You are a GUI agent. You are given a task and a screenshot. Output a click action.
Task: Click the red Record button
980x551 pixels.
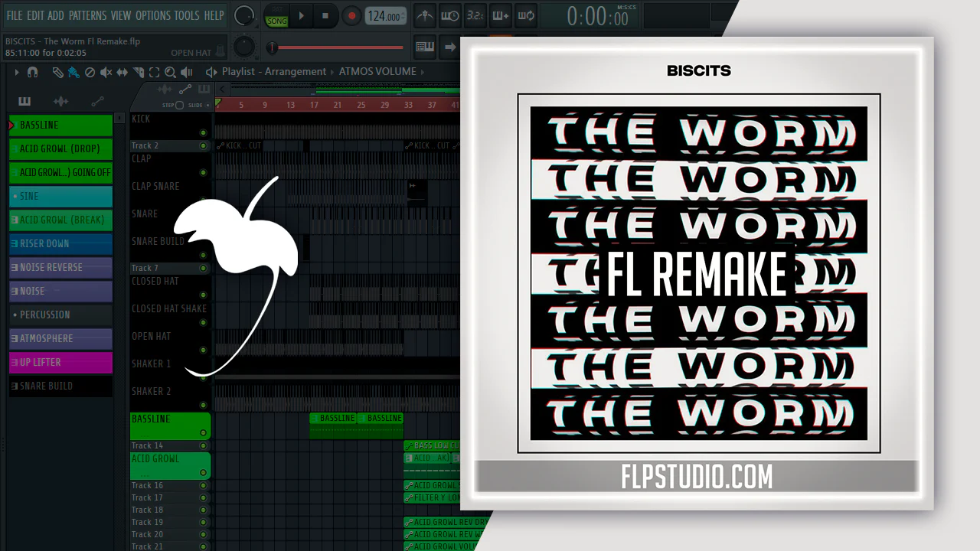click(x=351, y=15)
